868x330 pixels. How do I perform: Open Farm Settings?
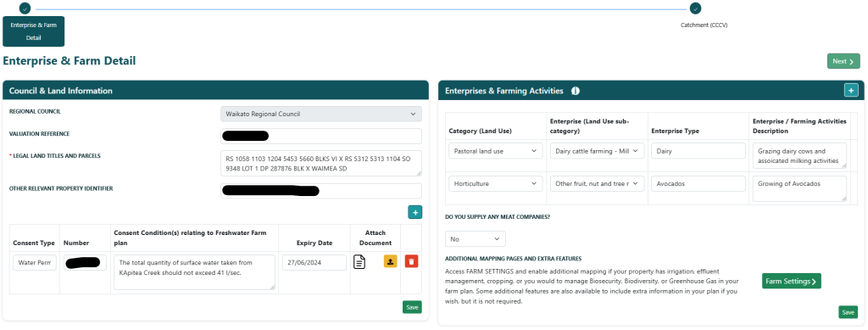(x=792, y=282)
